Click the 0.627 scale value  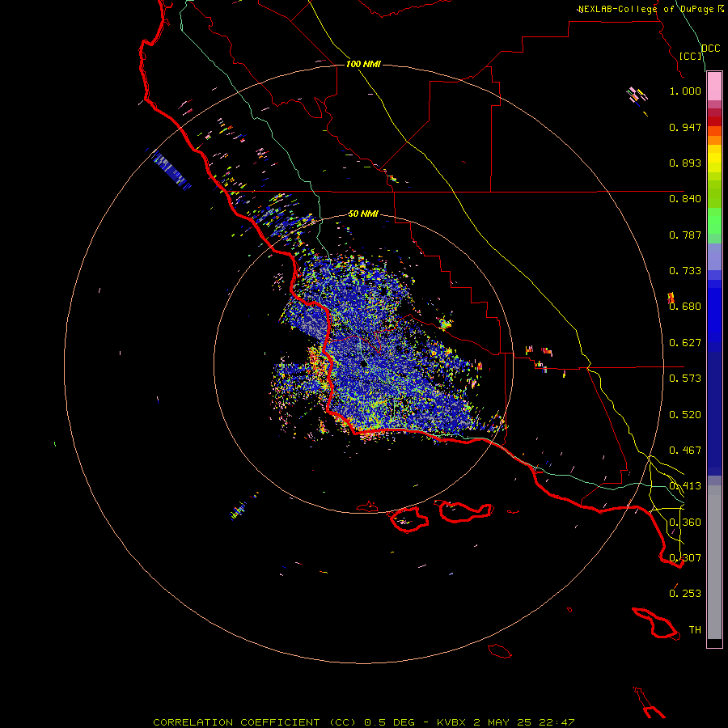click(685, 343)
